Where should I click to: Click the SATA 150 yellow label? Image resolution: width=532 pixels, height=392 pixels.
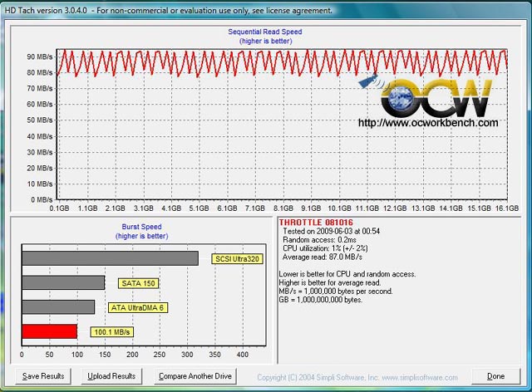139,283
